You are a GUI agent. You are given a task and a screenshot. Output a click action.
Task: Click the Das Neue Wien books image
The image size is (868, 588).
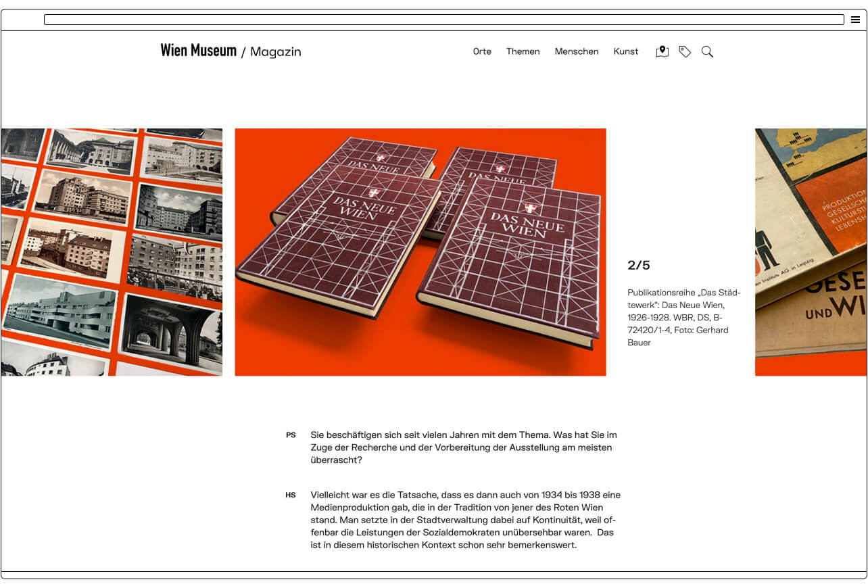tap(420, 251)
